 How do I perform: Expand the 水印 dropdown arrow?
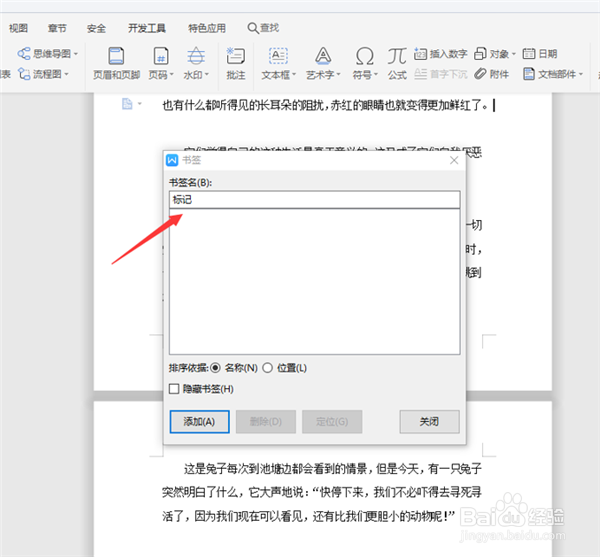point(207,75)
